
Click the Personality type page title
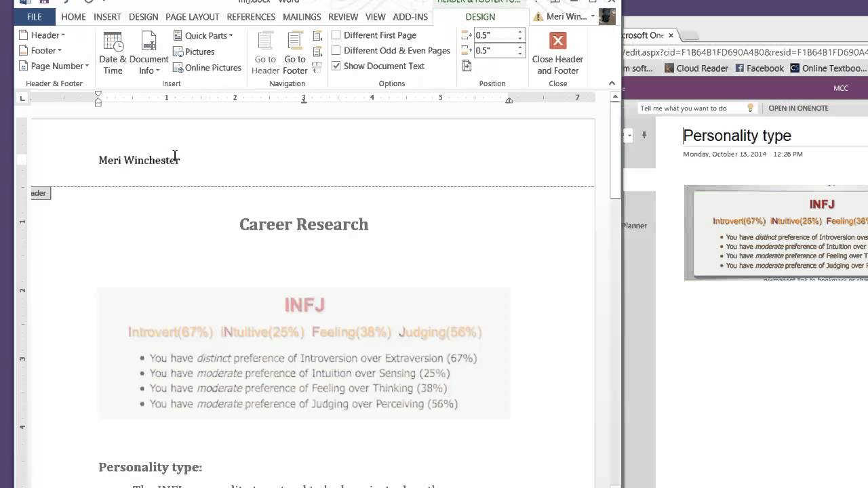click(737, 136)
